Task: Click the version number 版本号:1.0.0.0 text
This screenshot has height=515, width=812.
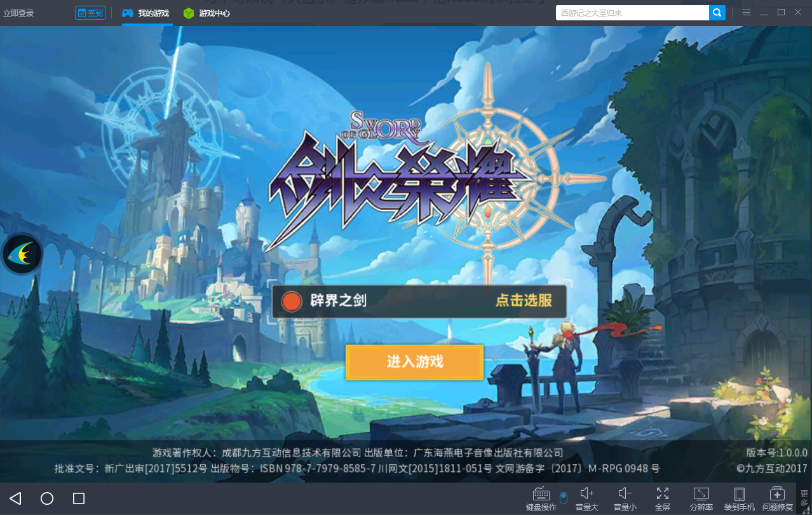Action: pos(776,453)
